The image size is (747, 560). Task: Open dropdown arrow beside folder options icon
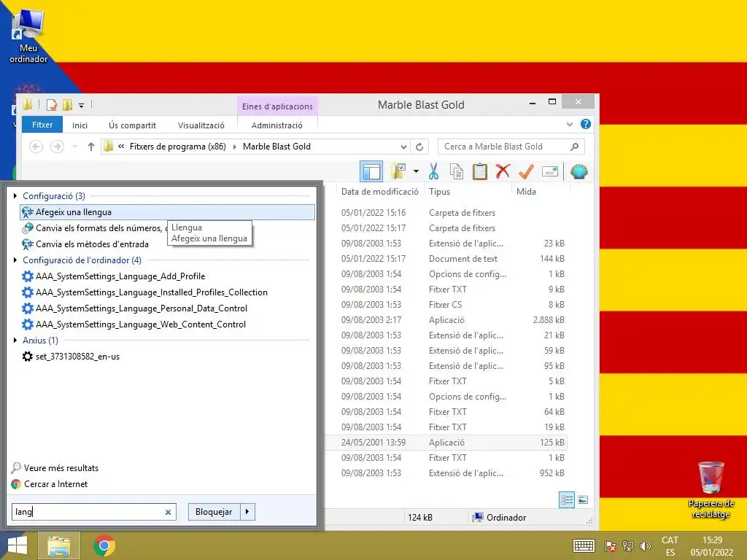tap(416, 171)
